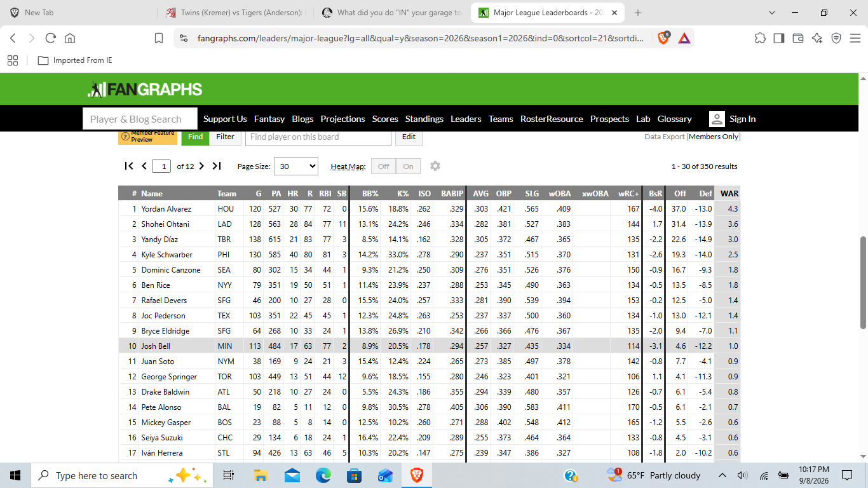Turn the Heat Map off

click(383, 166)
